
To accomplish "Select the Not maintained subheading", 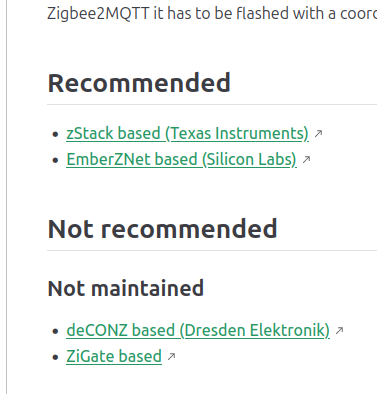I will 126,288.
